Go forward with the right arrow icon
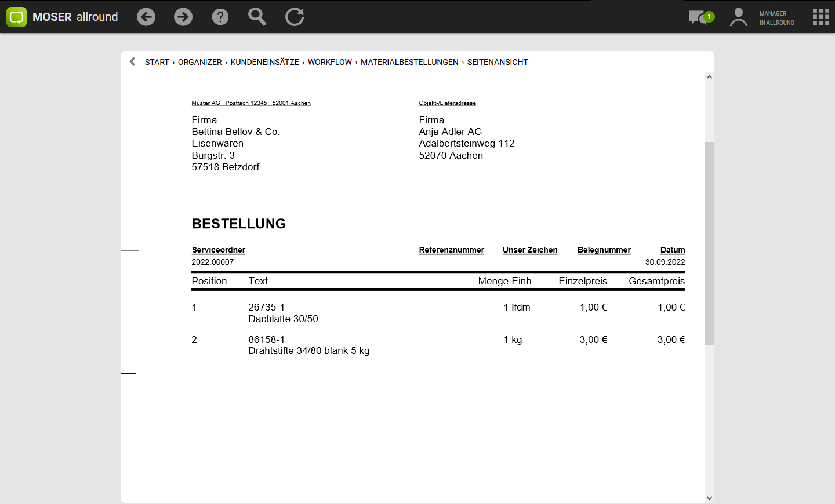This screenshot has height=504, width=835. (x=183, y=17)
